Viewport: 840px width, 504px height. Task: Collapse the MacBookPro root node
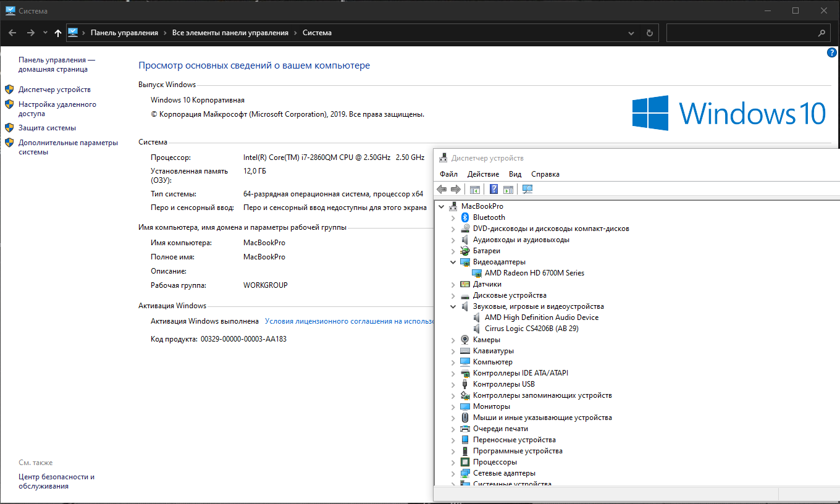(441, 206)
